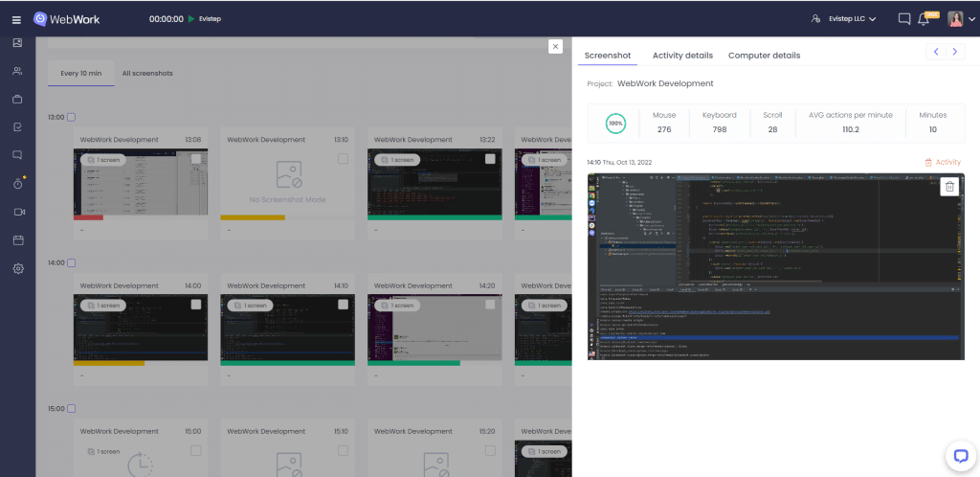Image resolution: width=980 pixels, height=477 pixels.
Task: Select the 13:10 screenshot checkbox
Action: pyautogui.click(x=344, y=159)
